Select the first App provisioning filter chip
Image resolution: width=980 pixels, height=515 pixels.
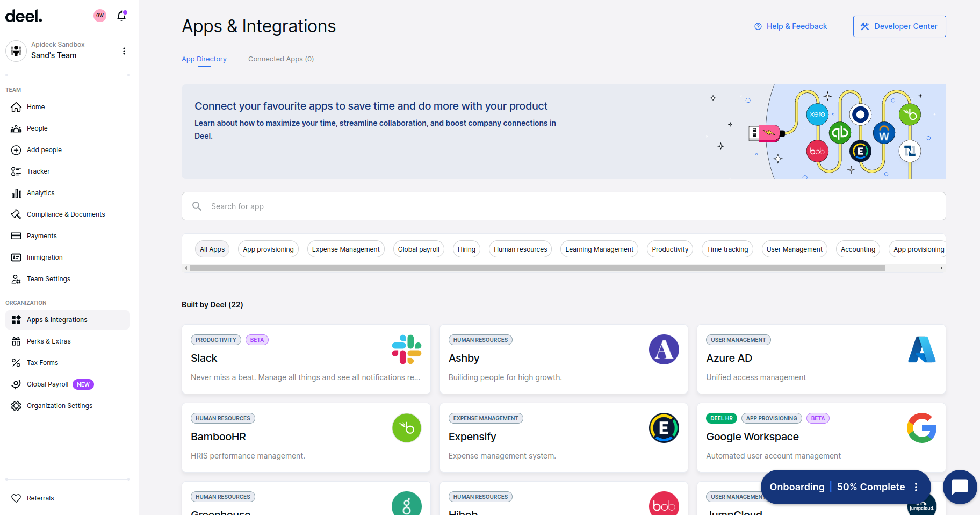(268, 249)
